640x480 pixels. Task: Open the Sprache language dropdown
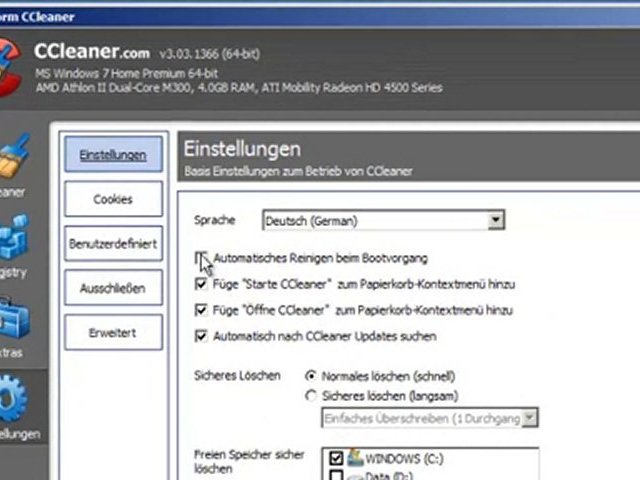pyautogui.click(x=496, y=220)
